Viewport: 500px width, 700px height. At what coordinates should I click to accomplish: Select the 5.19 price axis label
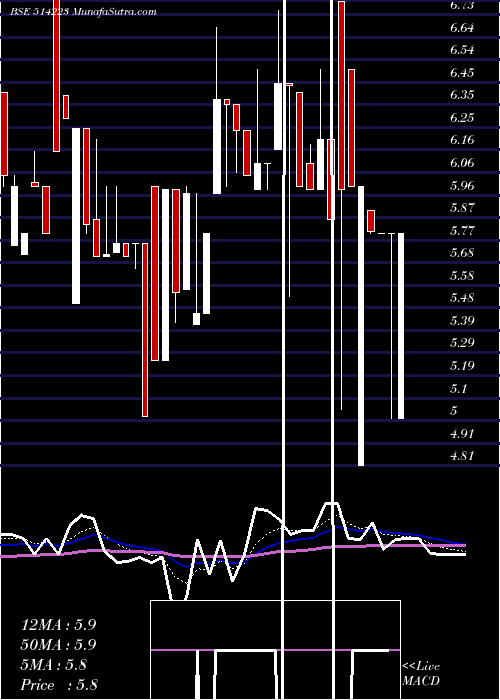[462, 366]
